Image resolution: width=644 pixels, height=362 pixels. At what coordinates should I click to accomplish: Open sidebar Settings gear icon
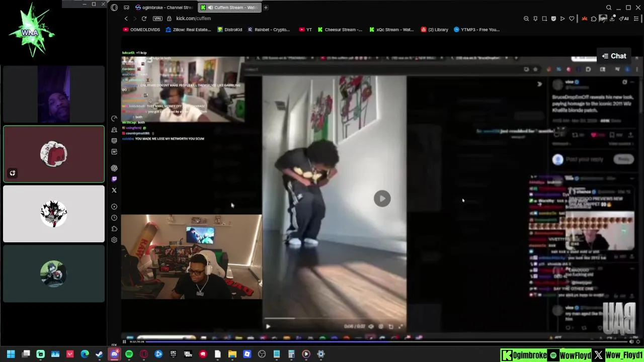click(x=114, y=240)
